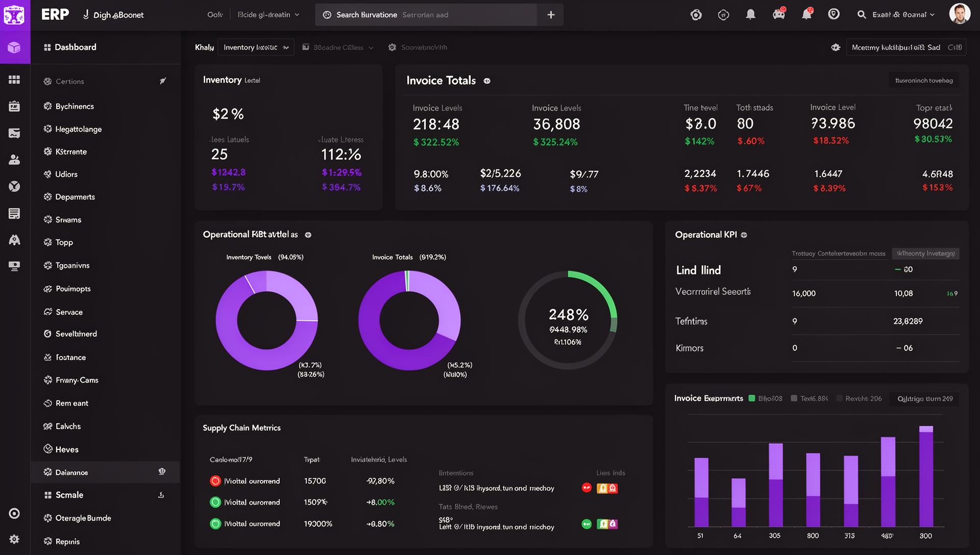Click the plus button next to search

(x=551, y=15)
